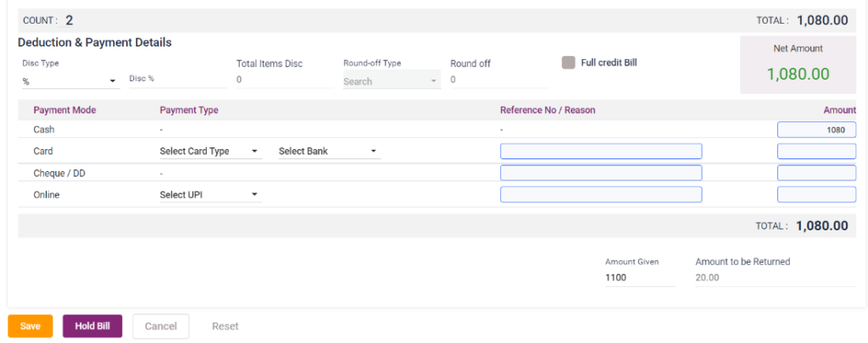This screenshot has height=343, width=868.
Task: Click the Card amount field
Action: click(815, 152)
